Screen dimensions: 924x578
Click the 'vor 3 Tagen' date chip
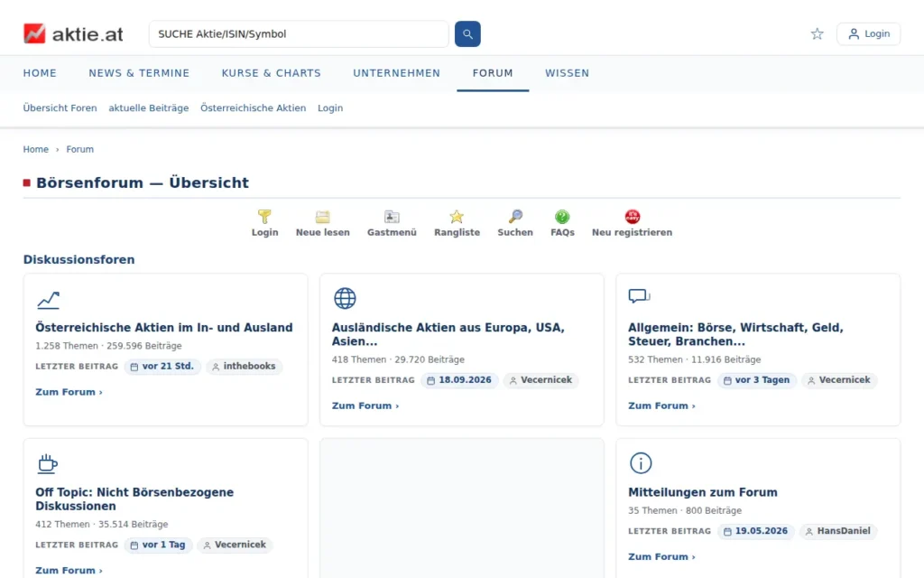757,380
